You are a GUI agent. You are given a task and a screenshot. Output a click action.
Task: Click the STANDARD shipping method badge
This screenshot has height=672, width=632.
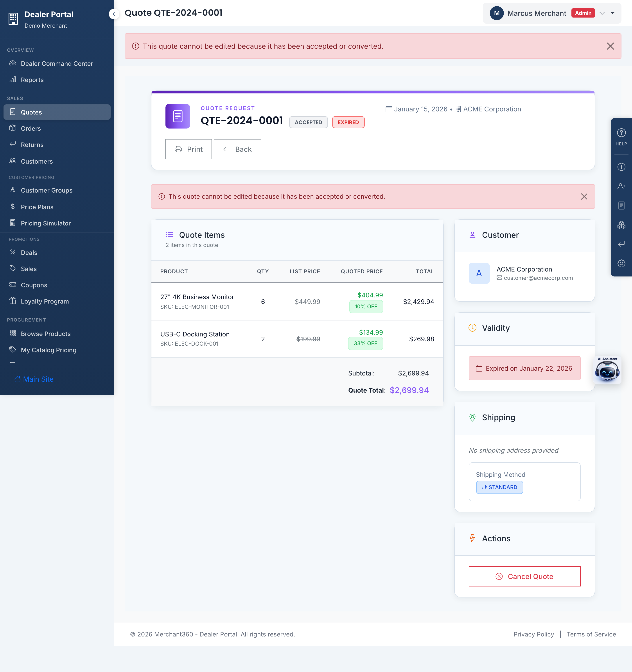499,487
